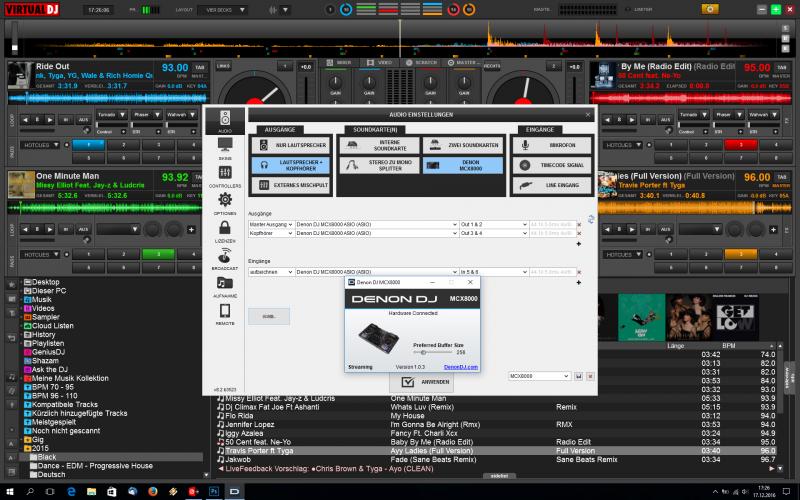This screenshot has width=800, height=500.
Task: Open the Skins settings section
Action: (x=225, y=148)
